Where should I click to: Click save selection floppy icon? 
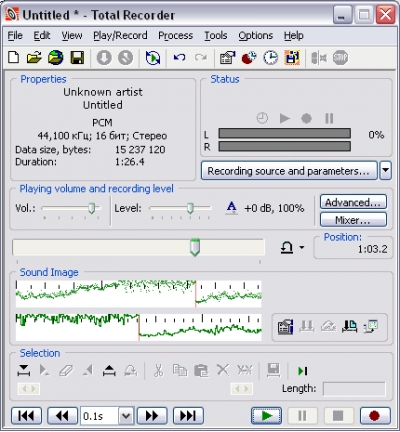click(273, 370)
